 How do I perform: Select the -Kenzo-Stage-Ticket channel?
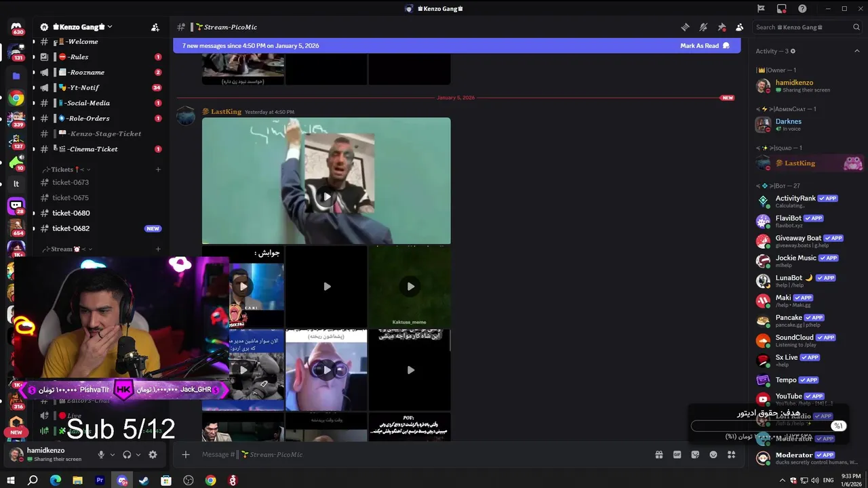click(100, 134)
